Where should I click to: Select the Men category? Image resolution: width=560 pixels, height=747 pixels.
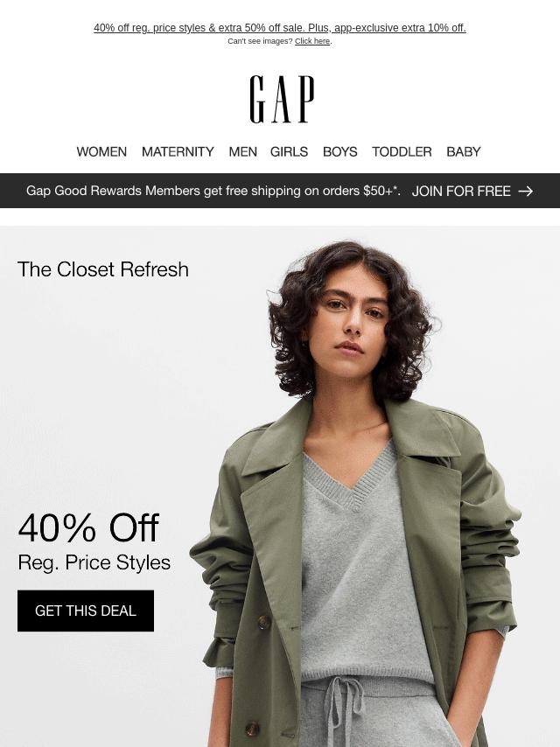242,151
